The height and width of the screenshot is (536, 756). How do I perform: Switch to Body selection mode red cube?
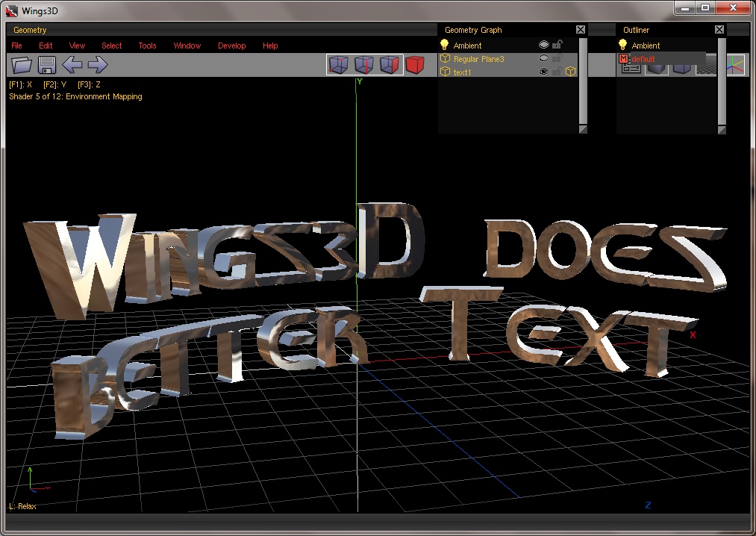coord(415,65)
